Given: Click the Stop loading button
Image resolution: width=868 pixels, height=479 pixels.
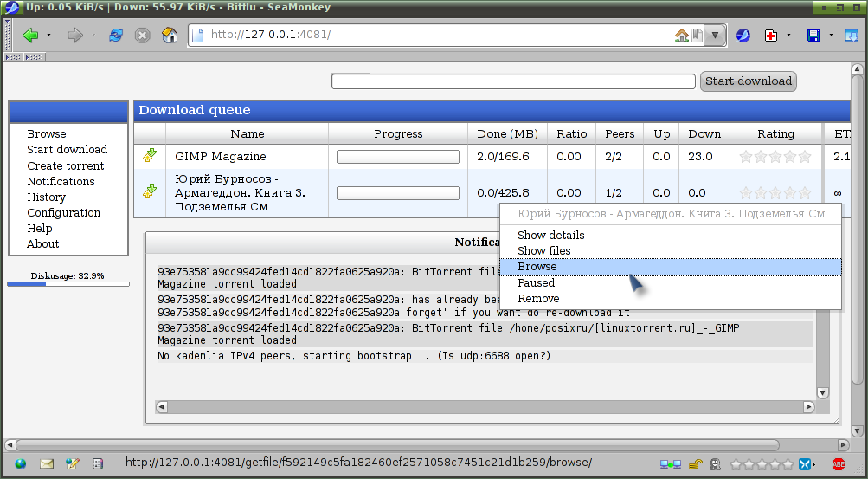Looking at the screenshot, I should tap(143, 36).
